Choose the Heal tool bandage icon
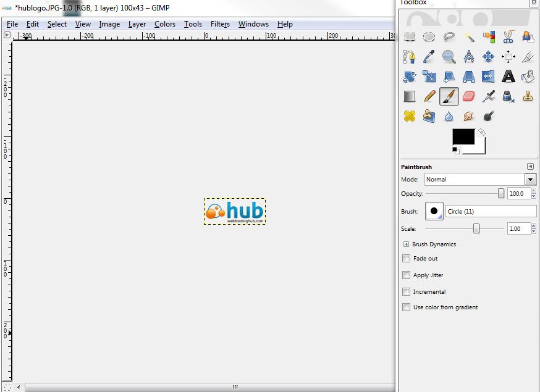The height and width of the screenshot is (392, 540). coord(410,116)
